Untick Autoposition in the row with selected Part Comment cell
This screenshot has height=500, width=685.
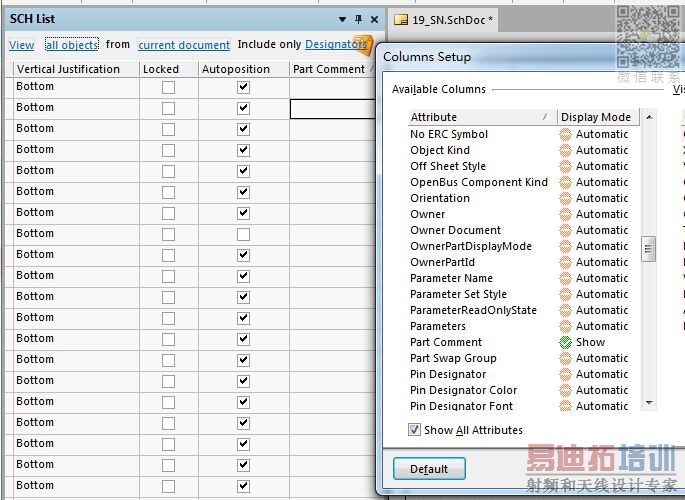point(243,108)
